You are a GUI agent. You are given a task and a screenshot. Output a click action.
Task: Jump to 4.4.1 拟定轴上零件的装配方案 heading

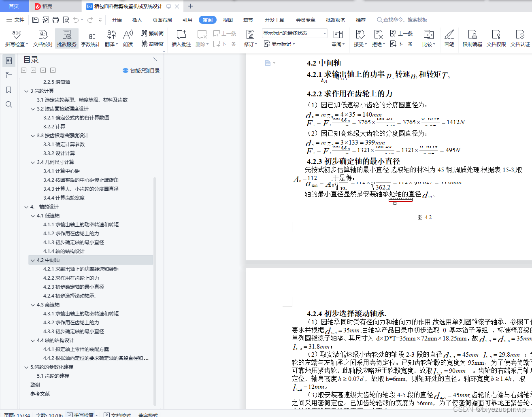[76, 349]
